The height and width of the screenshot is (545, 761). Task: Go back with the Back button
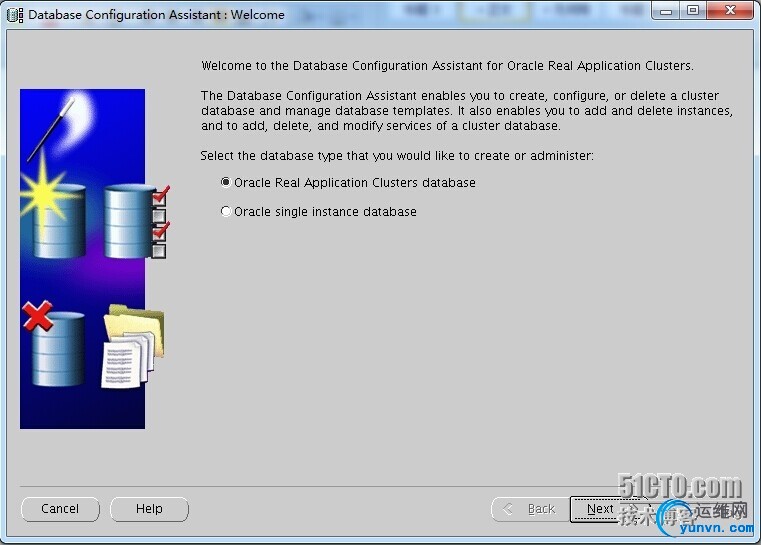[x=530, y=509]
